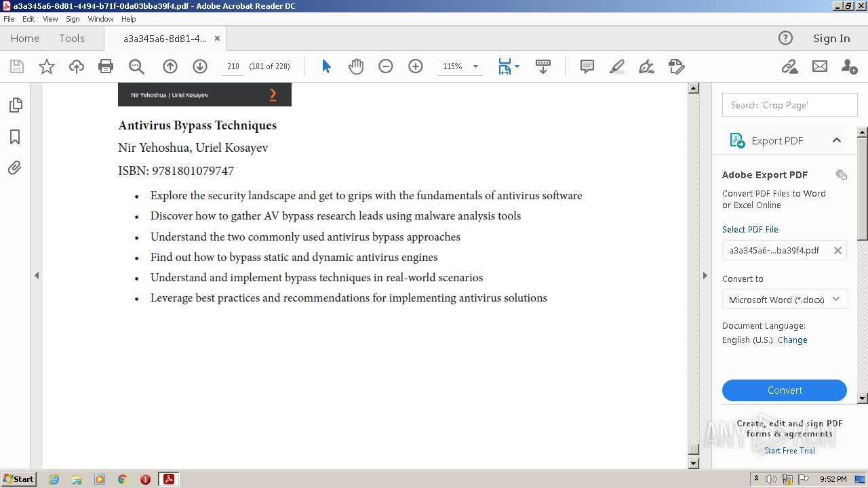Viewport: 868px width, 488px height.
Task: Open file explorer from taskbar
Action: (77, 479)
